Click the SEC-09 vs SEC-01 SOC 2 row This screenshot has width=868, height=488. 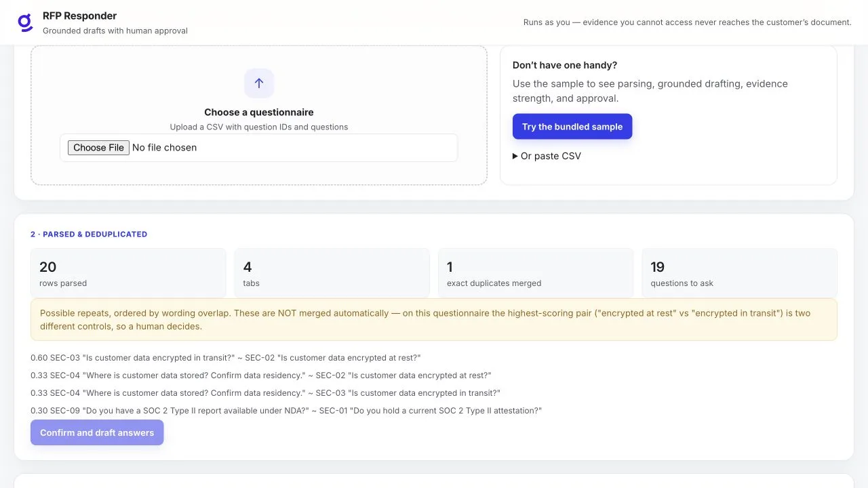pos(286,411)
